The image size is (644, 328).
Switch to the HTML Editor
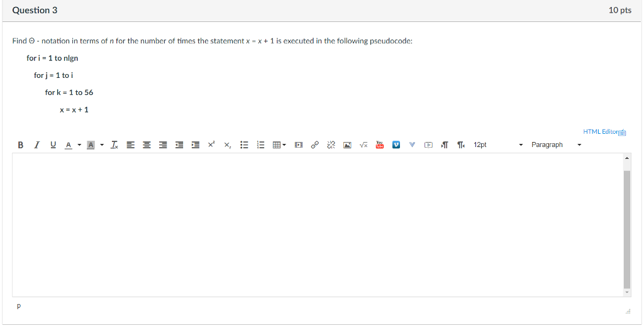pos(600,132)
